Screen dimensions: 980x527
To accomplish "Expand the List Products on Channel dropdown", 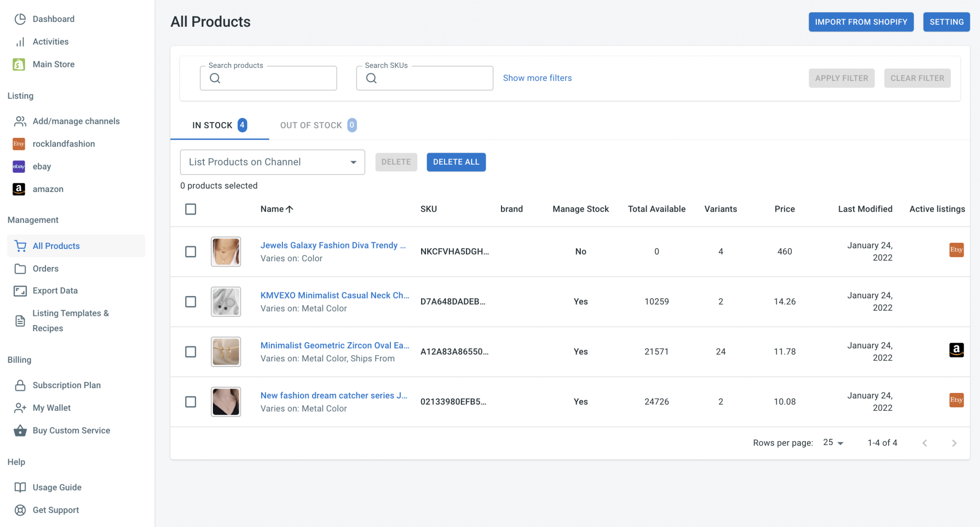I will tap(272, 162).
